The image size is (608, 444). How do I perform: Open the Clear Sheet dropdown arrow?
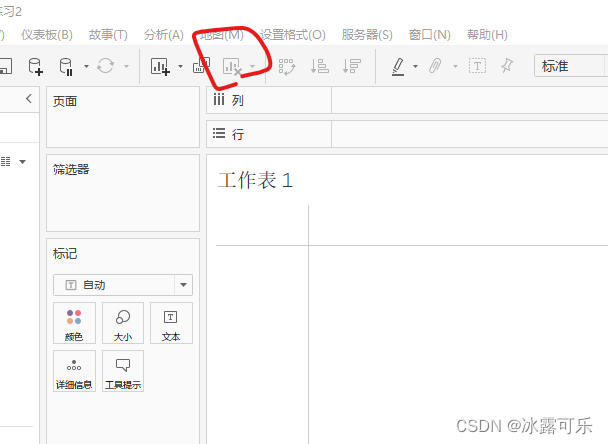click(252, 66)
